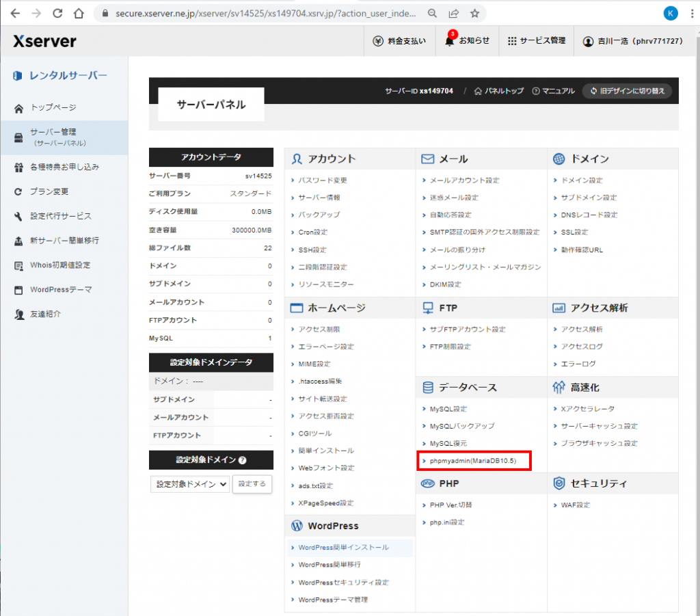Open WordPress簡単インストール link

(x=343, y=548)
